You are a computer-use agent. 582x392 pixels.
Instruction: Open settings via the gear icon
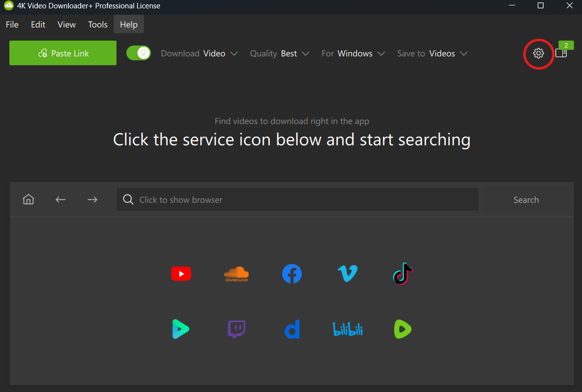[539, 53]
